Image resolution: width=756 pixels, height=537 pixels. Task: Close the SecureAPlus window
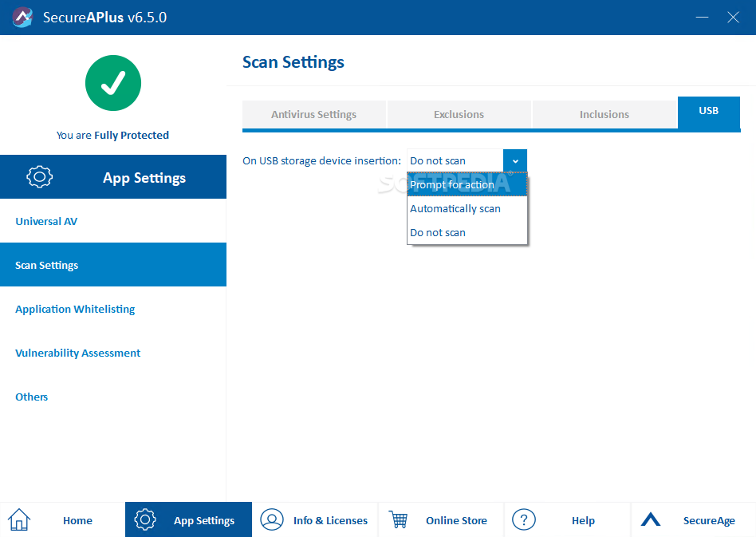tap(733, 18)
